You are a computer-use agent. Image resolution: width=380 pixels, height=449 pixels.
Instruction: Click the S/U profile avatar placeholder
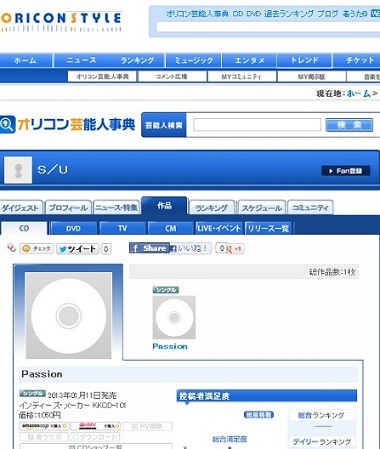tap(18, 170)
